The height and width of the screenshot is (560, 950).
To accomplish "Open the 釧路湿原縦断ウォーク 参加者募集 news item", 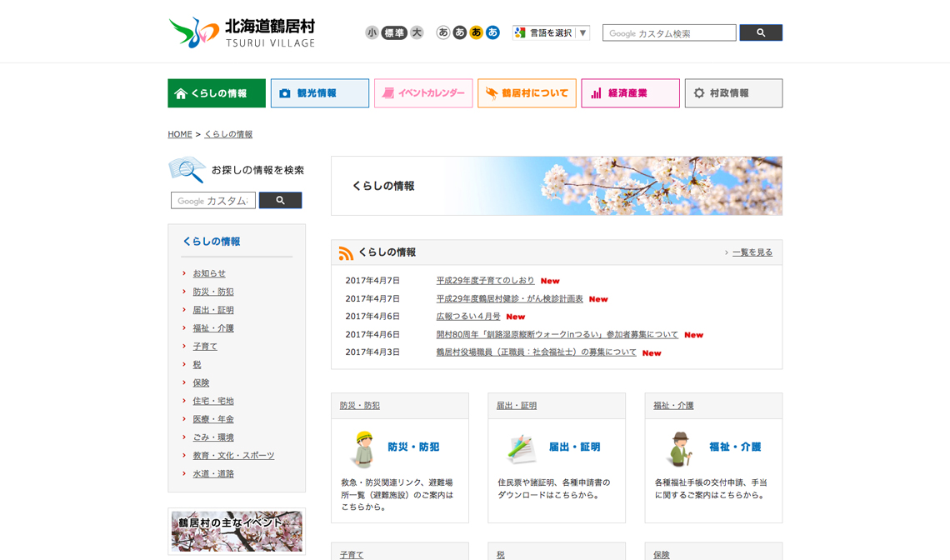I will point(557,334).
